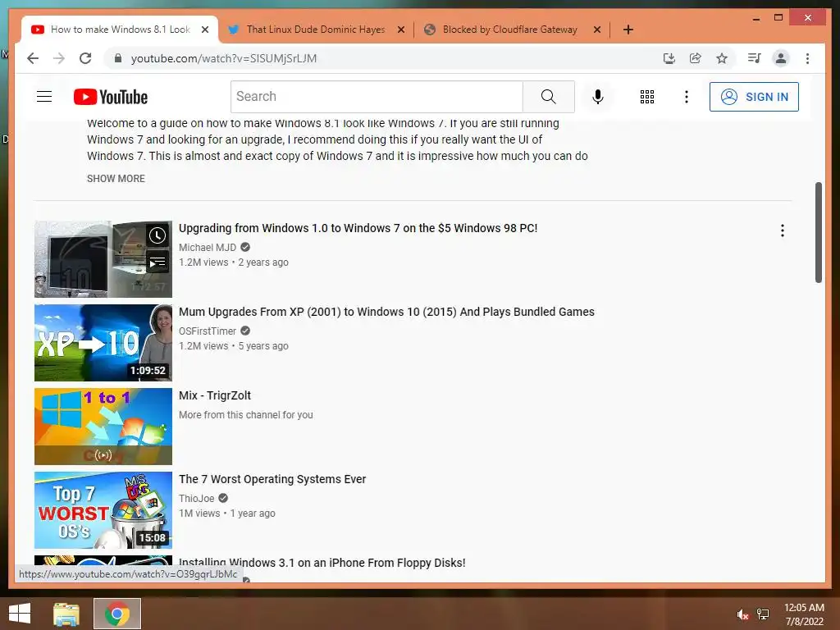Open 'Upgrading from Windows 1.0 to Windows 7' title
This screenshot has height=630, width=840.
pyautogui.click(x=358, y=228)
